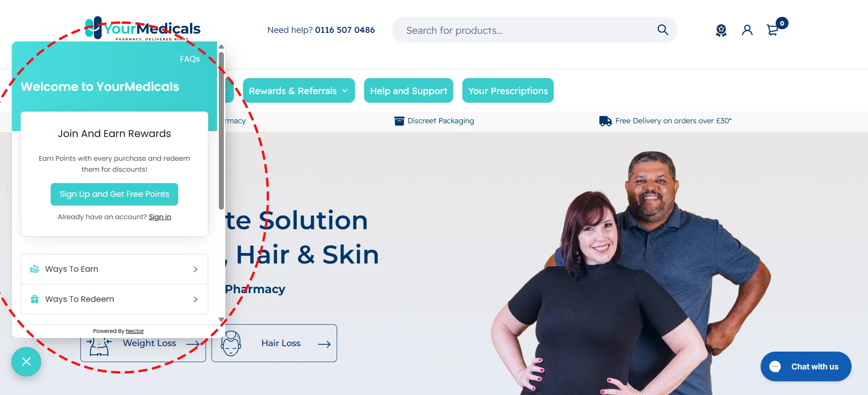Open the shopping cart icon
The width and height of the screenshot is (868, 395).
[x=773, y=30]
